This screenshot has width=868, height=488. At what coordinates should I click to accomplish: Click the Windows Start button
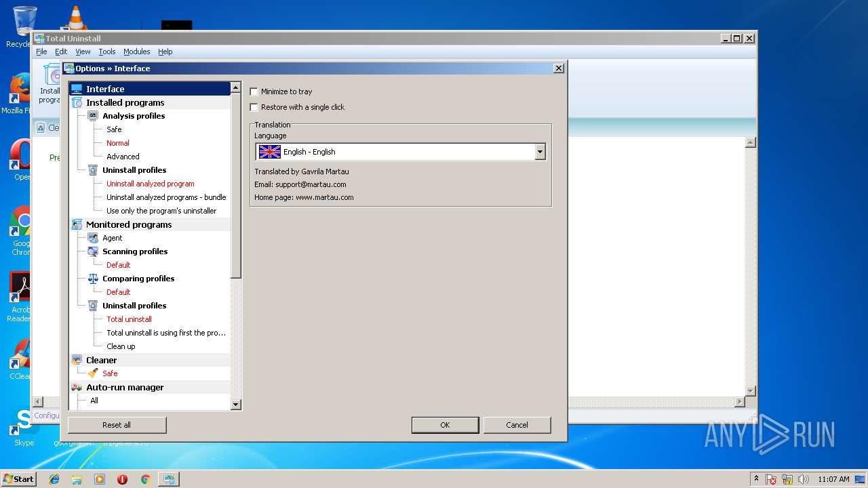click(19, 479)
